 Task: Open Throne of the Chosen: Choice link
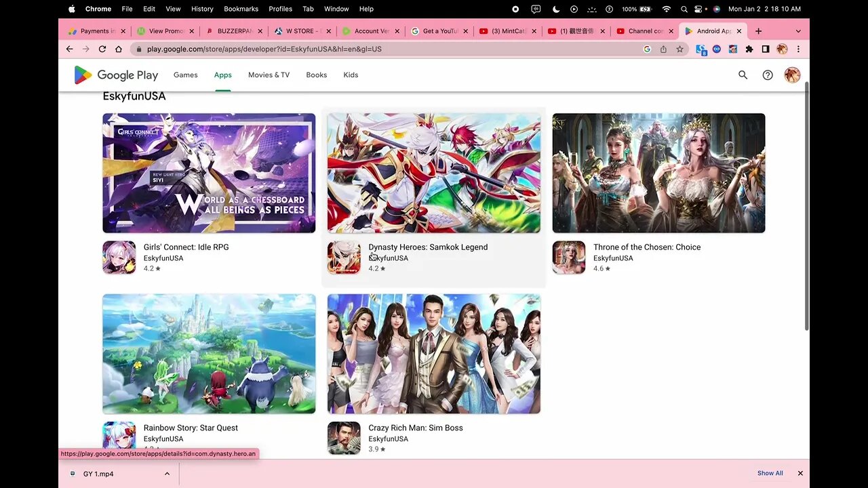(647, 247)
